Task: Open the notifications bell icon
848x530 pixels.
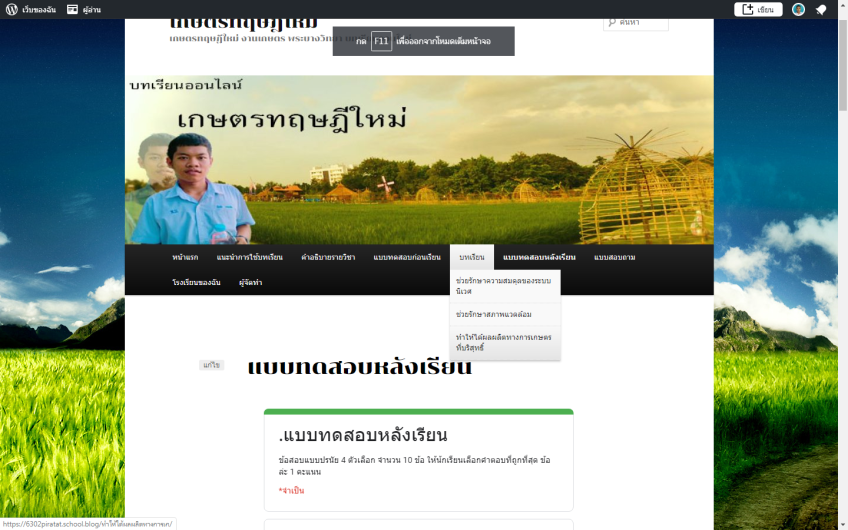Action: click(x=821, y=9)
